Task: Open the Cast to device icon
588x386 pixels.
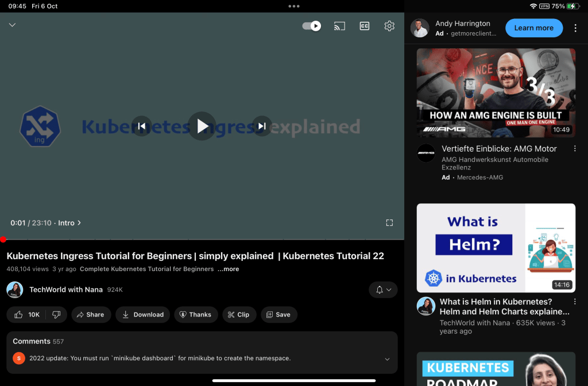Action: click(x=339, y=26)
